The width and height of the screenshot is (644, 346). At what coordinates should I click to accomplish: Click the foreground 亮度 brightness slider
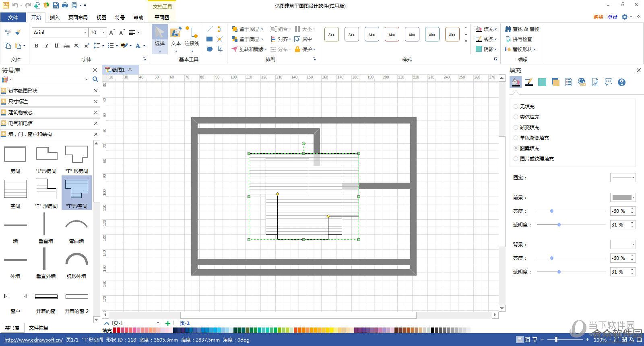[x=571, y=211]
